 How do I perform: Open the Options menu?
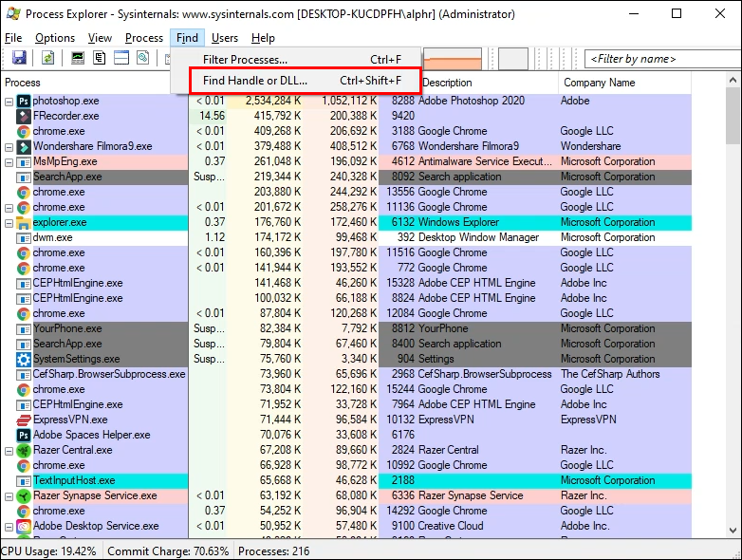(x=55, y=38)
